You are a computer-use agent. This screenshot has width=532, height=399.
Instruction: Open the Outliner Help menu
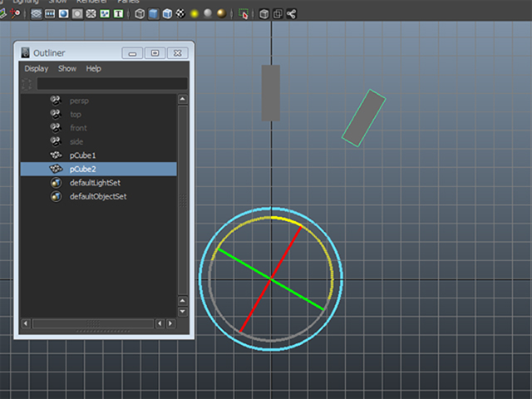point(94,68)
